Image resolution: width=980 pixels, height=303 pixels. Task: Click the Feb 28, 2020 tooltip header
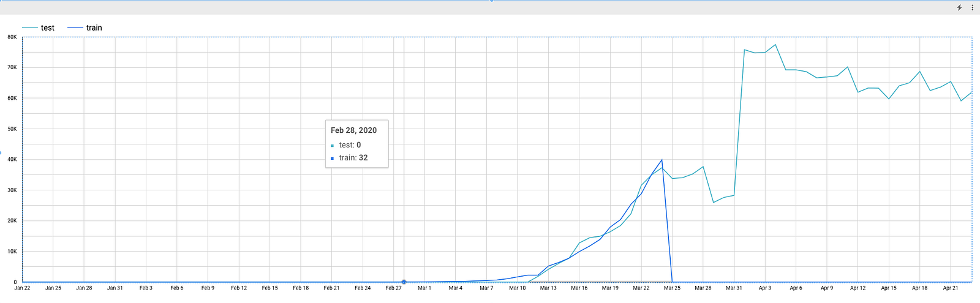pos(353,130)
